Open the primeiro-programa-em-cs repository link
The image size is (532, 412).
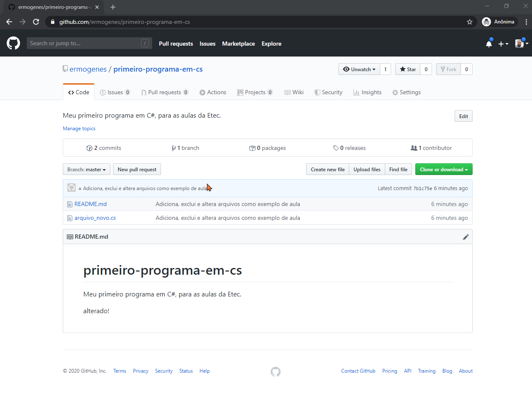(158, 69)
